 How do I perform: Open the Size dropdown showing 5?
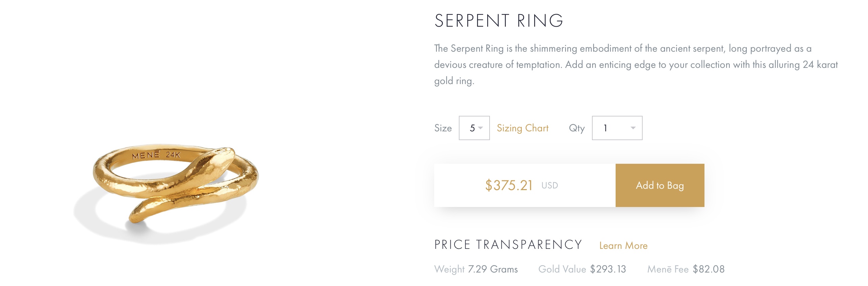[474, 128]
